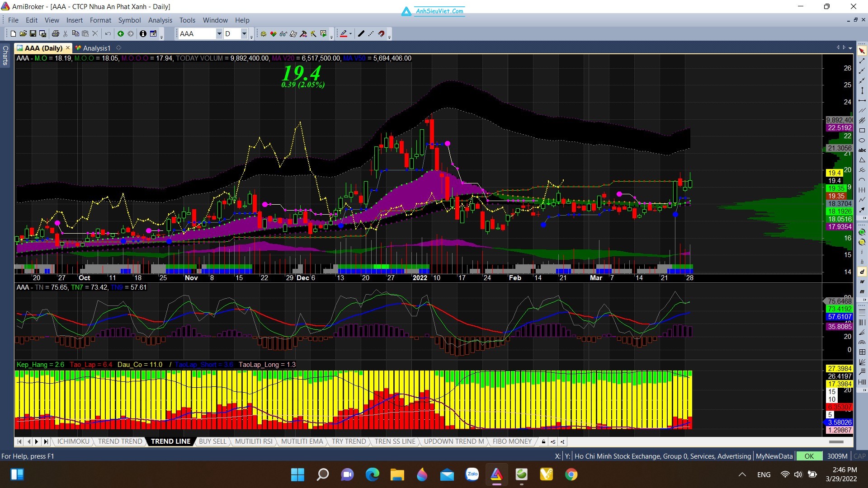868x488 pixels.
Task: Select the arrow pointer tool
Action: coord(862,51)
